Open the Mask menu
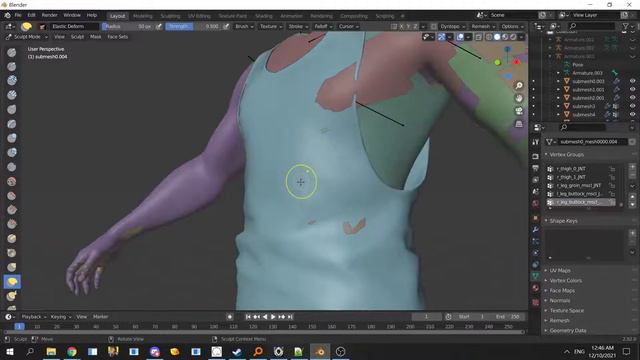The width and height of the screenshot is (640, 360). pos(96,37)
